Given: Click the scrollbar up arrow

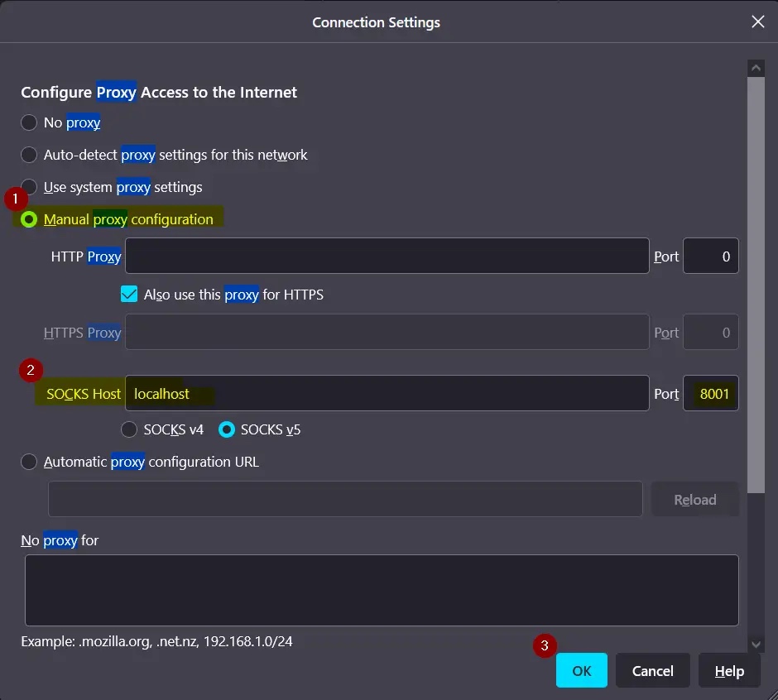Looking at the screenshot, I should coord(756,69).
